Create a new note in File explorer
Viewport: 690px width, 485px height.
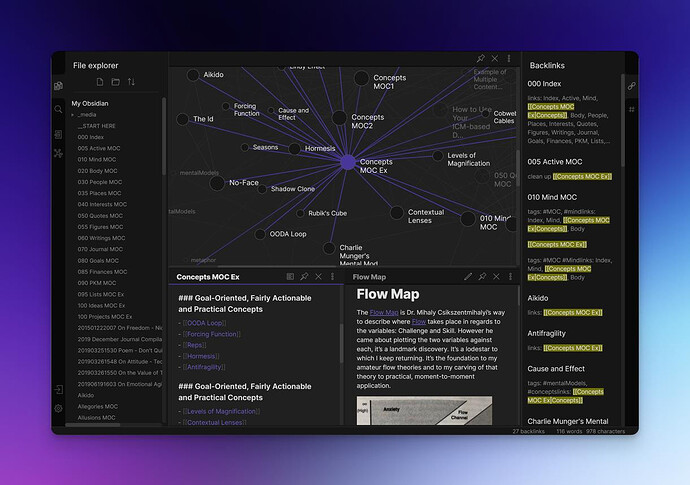point(100,82)
